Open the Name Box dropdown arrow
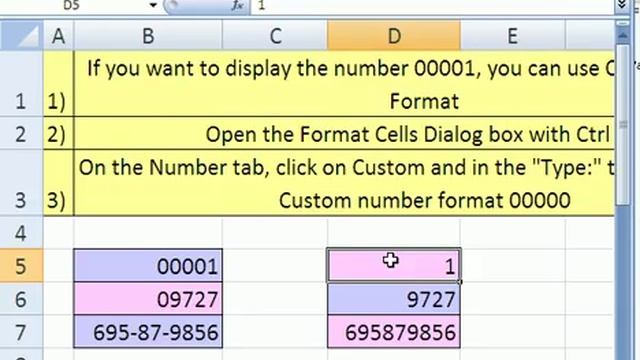Screen dimensions: 640x360 (153, 5)
